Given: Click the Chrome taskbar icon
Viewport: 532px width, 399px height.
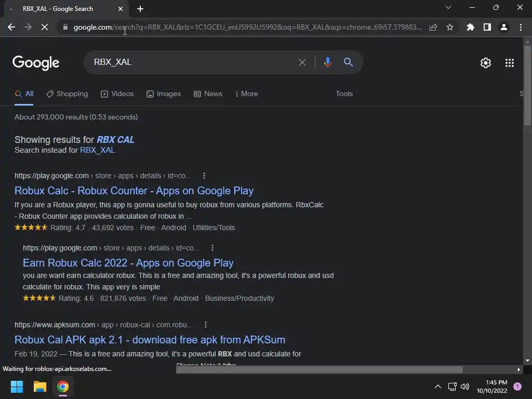Looking at the screenshot, I should click(x=63, y=387).
